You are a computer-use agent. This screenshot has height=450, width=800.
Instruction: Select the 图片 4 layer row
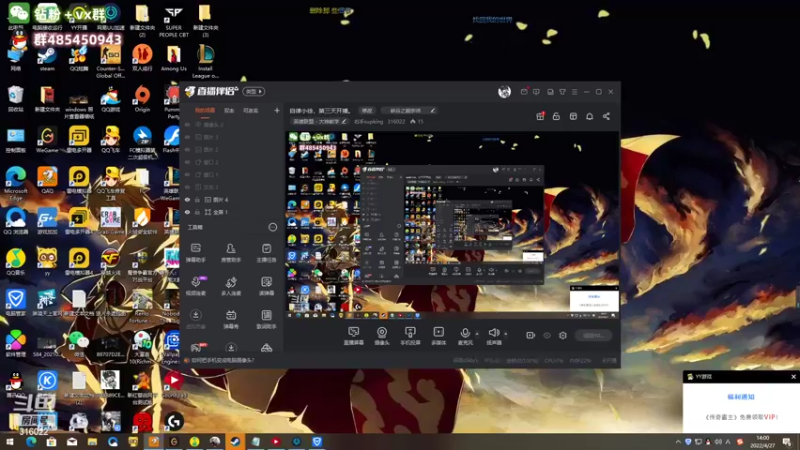(x=231, y=199)
